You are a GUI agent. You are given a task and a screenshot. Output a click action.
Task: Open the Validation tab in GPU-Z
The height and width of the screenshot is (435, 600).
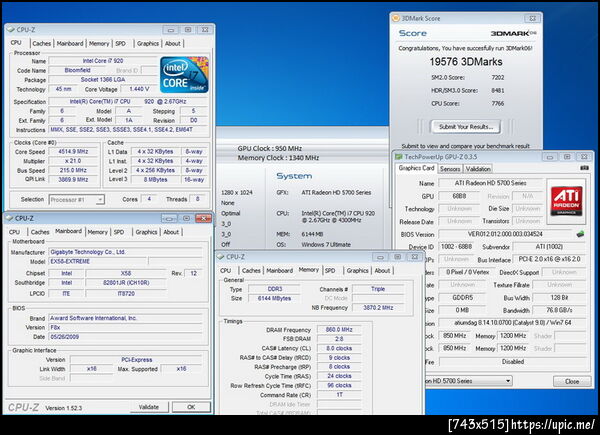pyautogui.click(x=479, y=169)
